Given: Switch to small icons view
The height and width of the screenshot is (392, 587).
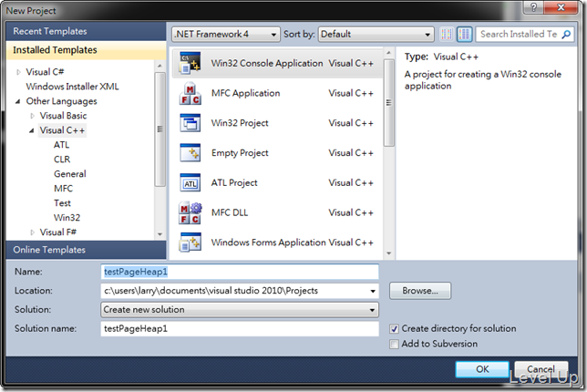Looking at the screenshot, I should 447,34.
